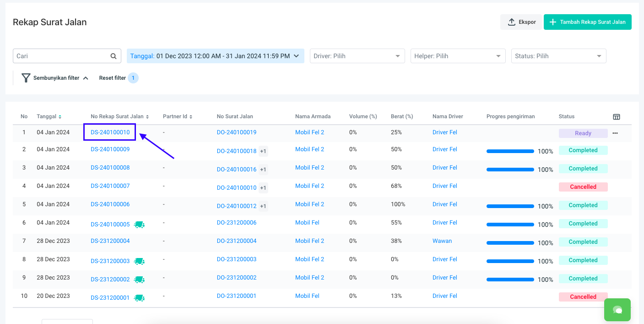Click the truck icon beside DS-231200002

tap(139, 280)
